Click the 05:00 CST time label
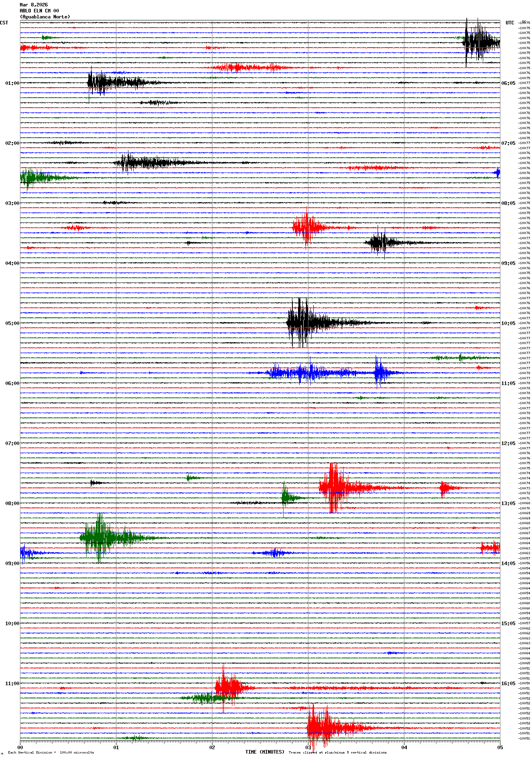This screenshot has height=758, width=532. [12, 323]
